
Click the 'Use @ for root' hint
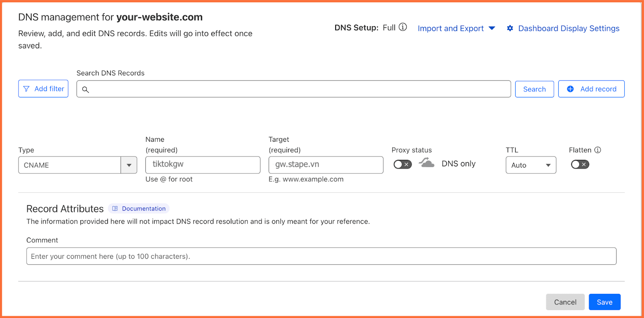click(x=169, y=179)
